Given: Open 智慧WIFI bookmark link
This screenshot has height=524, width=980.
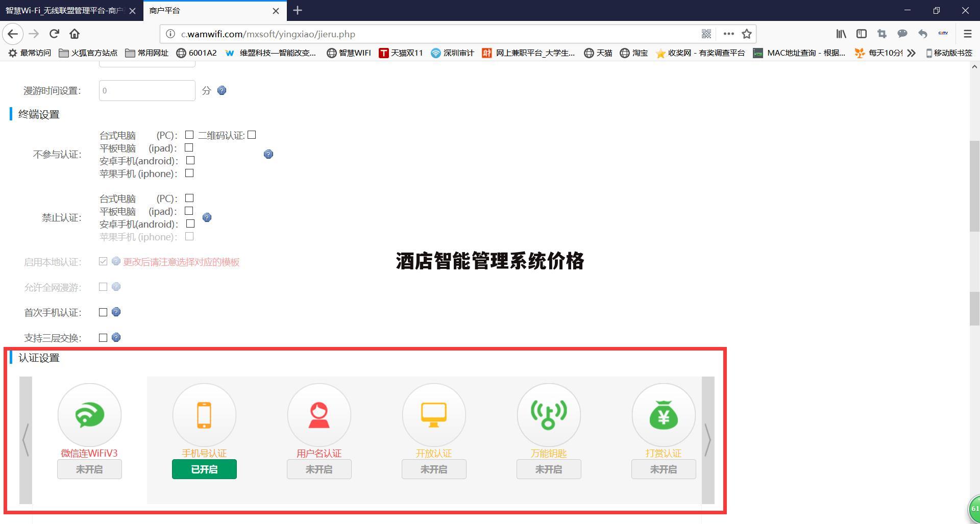Looking at the screenshot, I should (x=349, y=53).
